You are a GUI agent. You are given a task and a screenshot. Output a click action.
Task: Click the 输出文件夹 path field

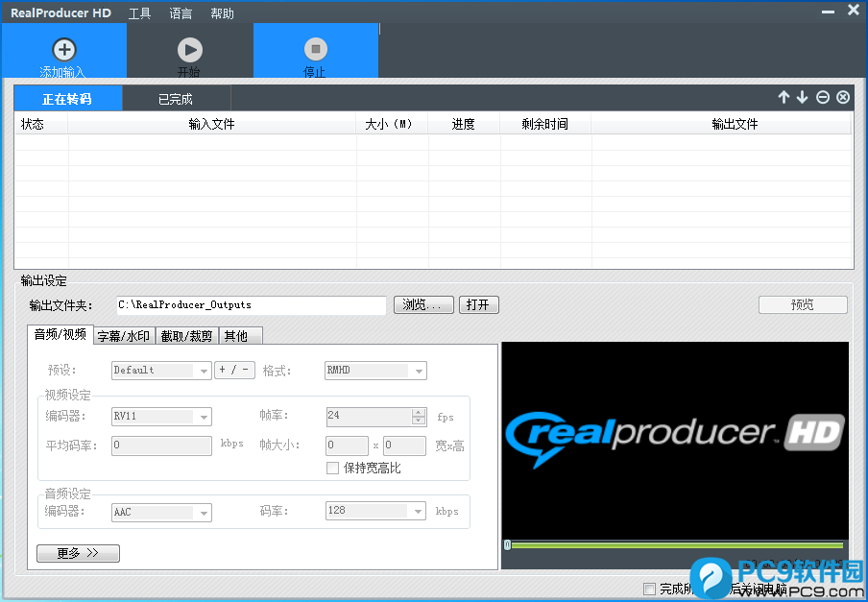coord(252,305)
